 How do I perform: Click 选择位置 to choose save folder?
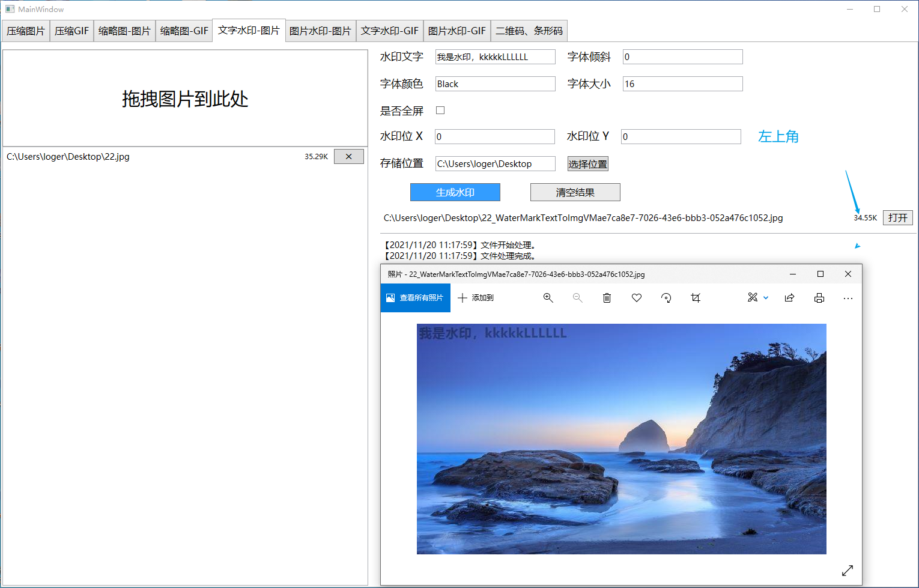[x=588, y=164]
